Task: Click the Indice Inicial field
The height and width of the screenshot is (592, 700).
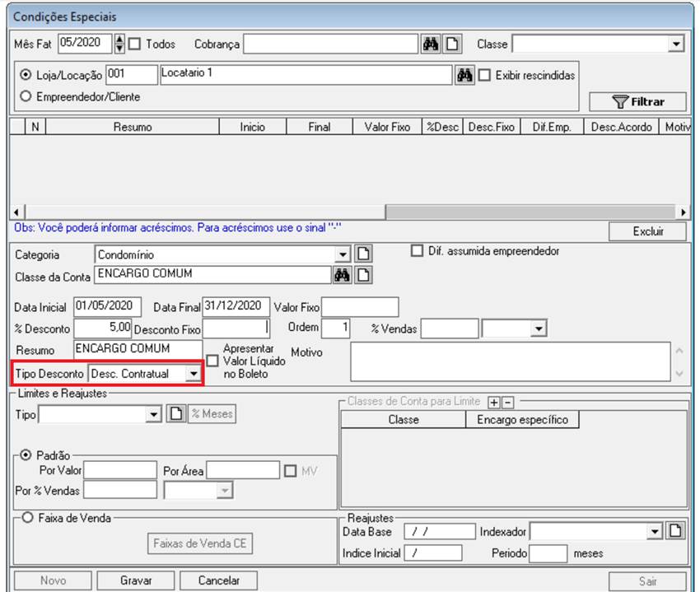Action: coord(433,552)
